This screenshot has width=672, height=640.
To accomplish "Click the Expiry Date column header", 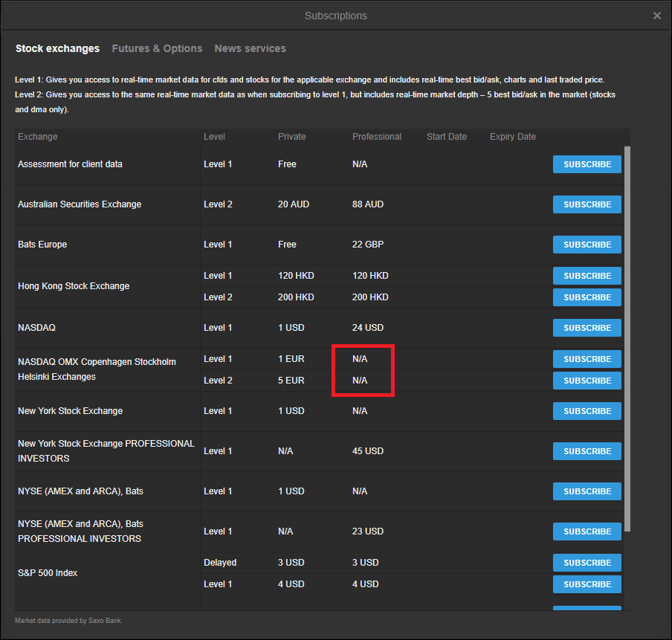I will [513, 137].
